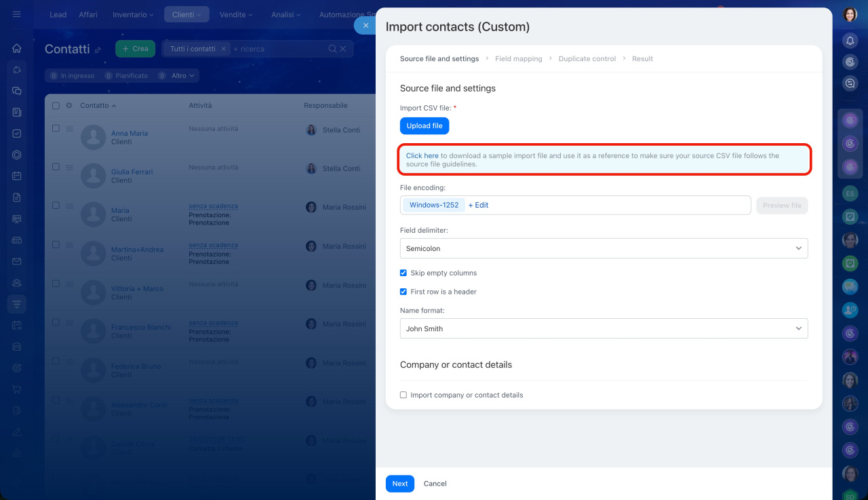The height and width of the screenshot is (500, 868).
Task: Click the shopping cart icon in sidebar
Action: click(x=17, y=389)
